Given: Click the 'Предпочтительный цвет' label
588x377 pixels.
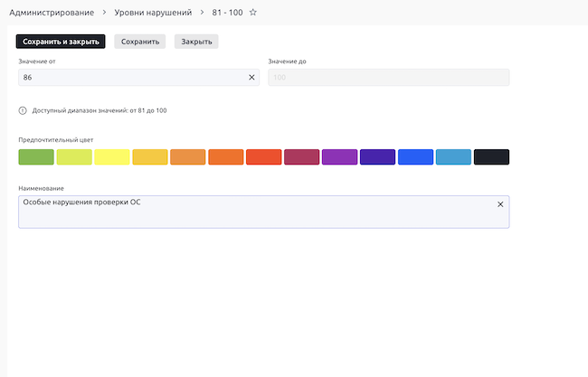Looking at the screenshot, I should (56, 140).
